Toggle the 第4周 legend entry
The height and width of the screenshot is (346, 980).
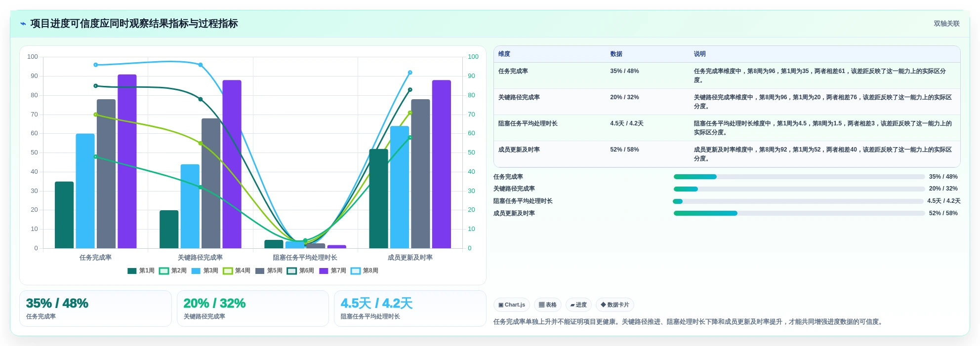pos(237,271)
